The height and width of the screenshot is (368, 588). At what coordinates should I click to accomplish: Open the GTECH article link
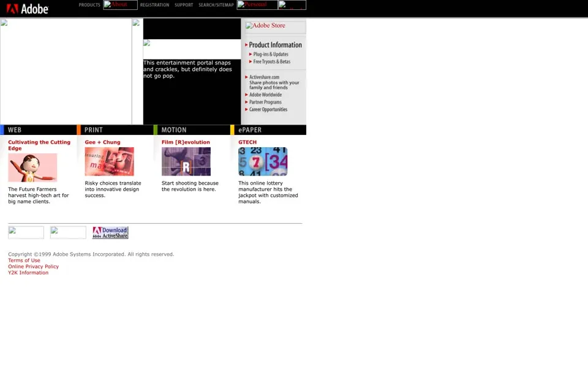(x=247, y=142)
